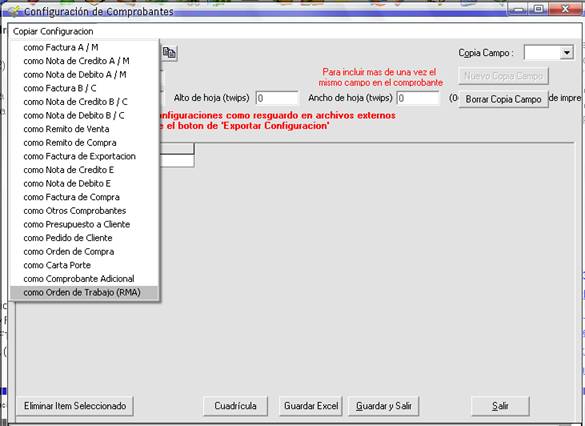This screenshot has width=585, height=426.
Task: Click the Nuevo Copia Campo button
Action: (x=503, y=76)
